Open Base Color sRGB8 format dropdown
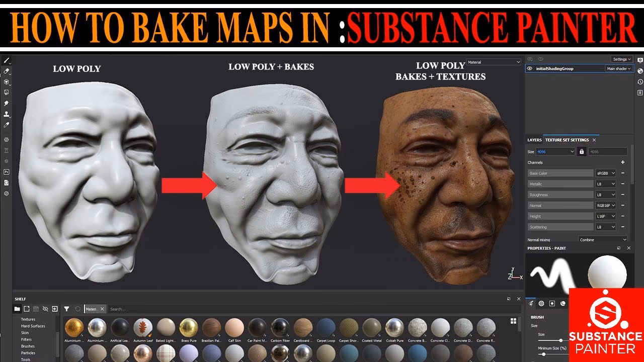644x362 pixels. 606,173
